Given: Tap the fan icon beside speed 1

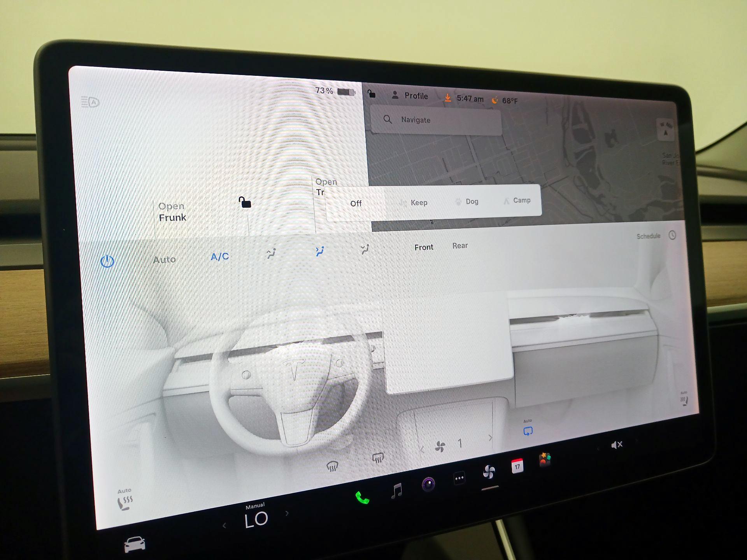Looking at the screenshot, I should coord(440,447).
